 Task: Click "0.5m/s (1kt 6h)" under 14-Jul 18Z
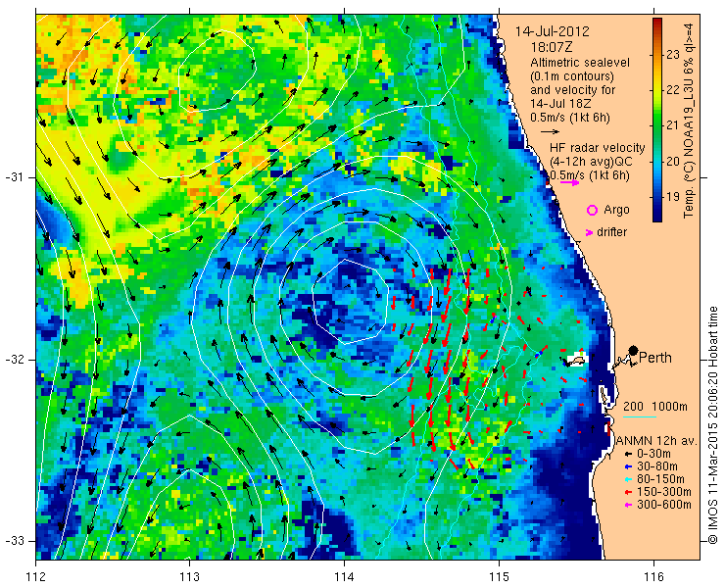point(570,118)
